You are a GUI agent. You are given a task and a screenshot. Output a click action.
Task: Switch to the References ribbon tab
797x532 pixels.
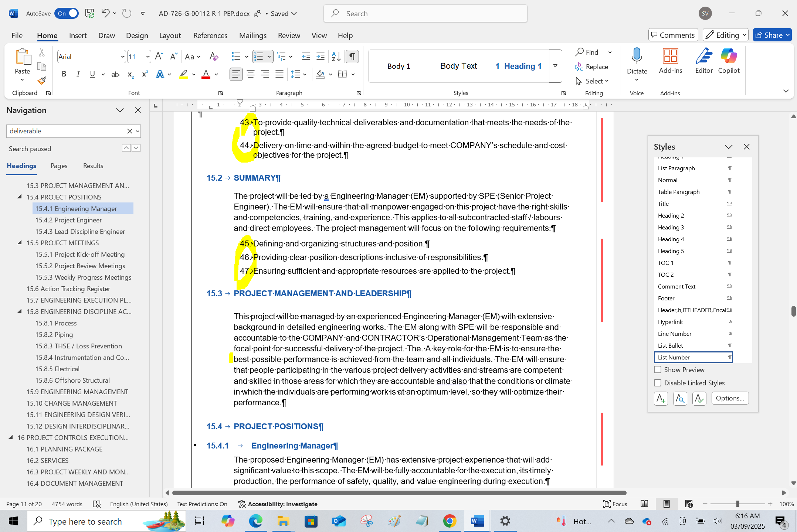[210, 35]
